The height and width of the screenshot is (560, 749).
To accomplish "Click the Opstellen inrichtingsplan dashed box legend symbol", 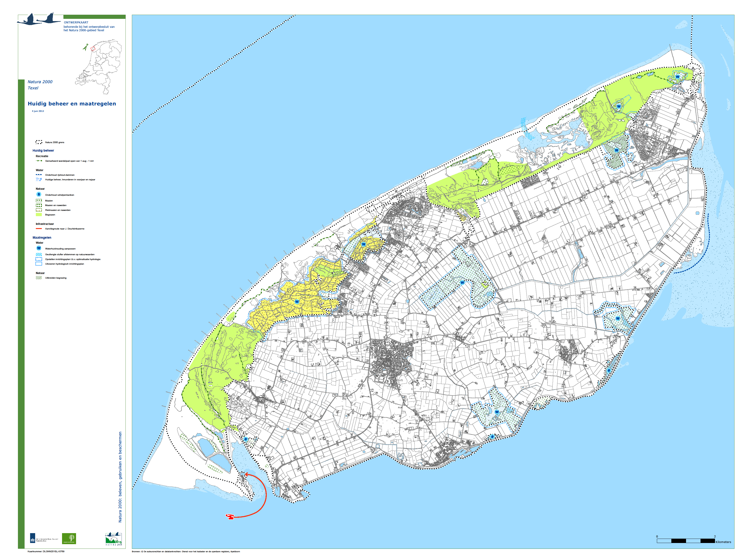I will pyautogui.click(x=39, y=259).
